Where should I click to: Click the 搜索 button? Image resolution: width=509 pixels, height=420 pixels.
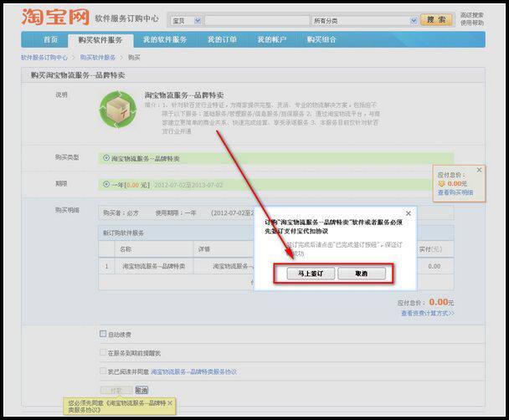pos(436,20)
